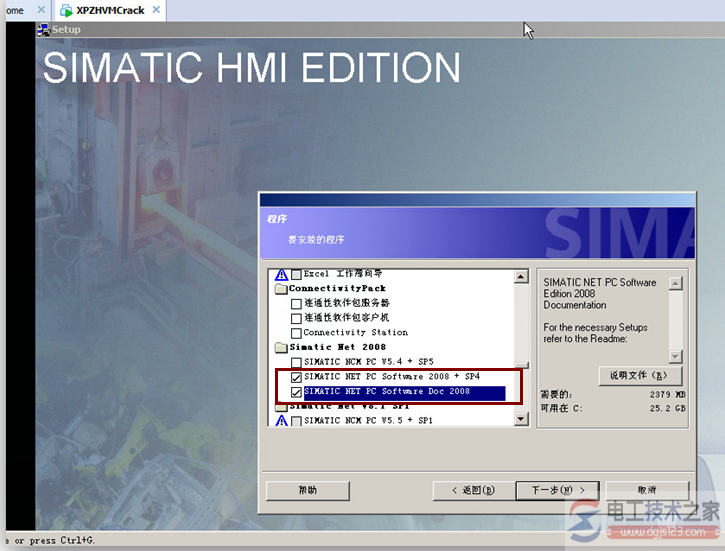The width and height of the screenshot is (725, 551).
Task: Proceed with the 下一步(N) button
Action: 558,490
